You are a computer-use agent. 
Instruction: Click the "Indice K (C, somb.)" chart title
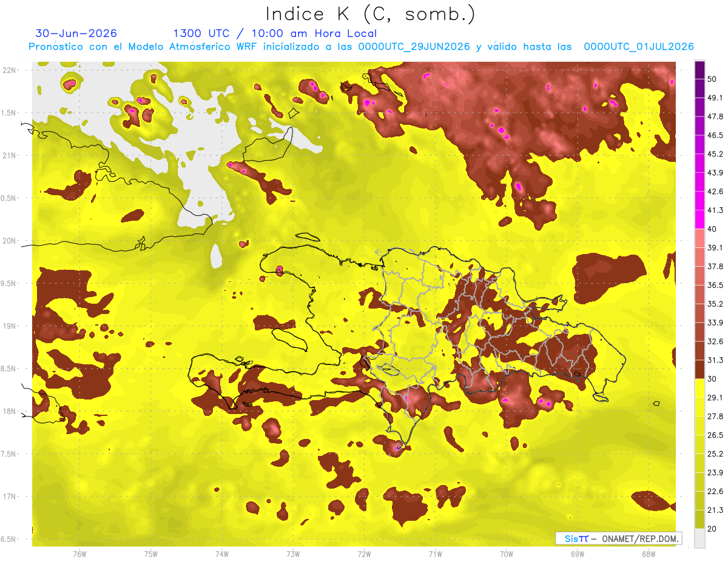[x=371, y=14]
